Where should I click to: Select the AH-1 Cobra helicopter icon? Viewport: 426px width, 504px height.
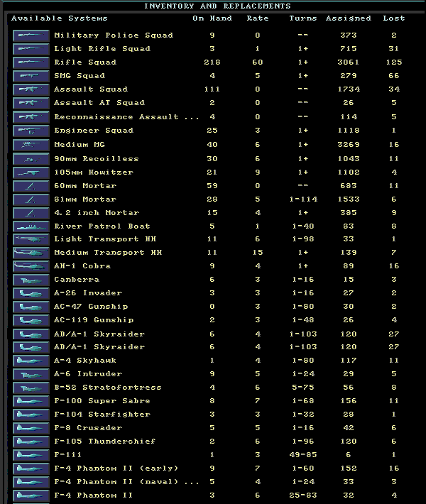31,266
